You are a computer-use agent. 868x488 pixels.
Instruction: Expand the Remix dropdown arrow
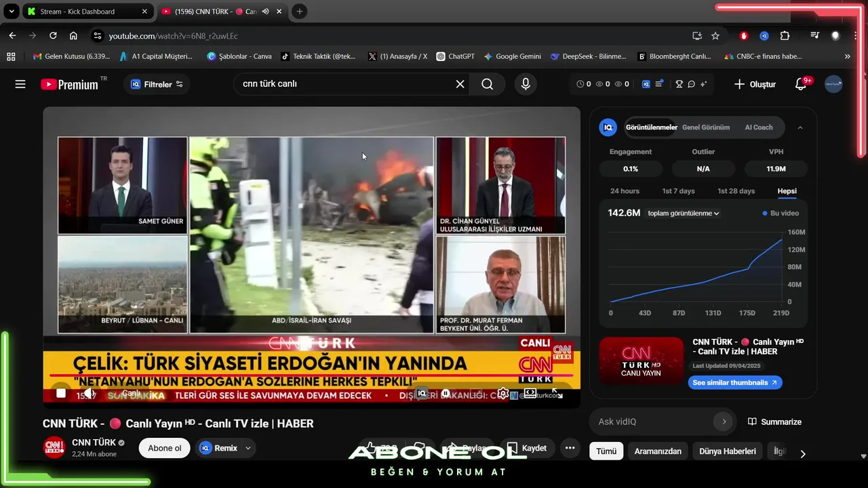coord(248,448)
